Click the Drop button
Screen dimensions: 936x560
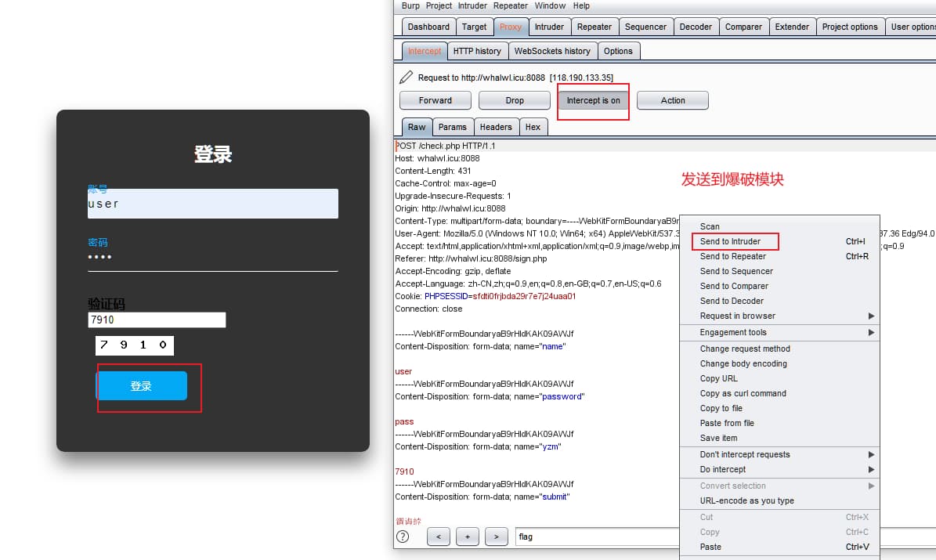[x=515, y=100]
